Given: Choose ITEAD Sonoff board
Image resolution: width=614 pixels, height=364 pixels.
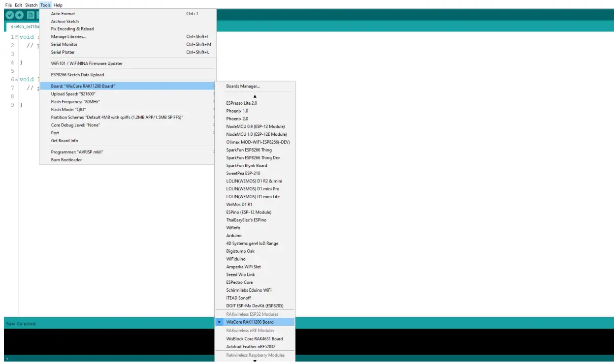Looking at the screenshot, I should (x=255, y=298).
